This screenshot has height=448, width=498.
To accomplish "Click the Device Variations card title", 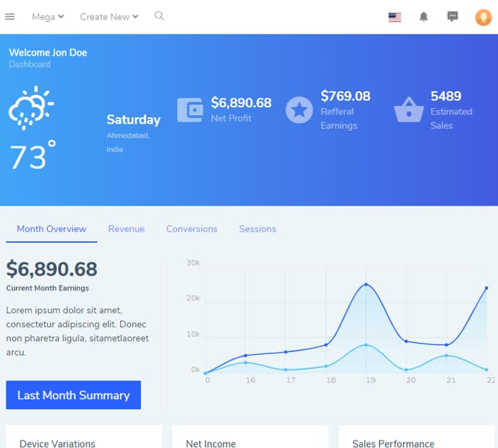I will point(57,444).
